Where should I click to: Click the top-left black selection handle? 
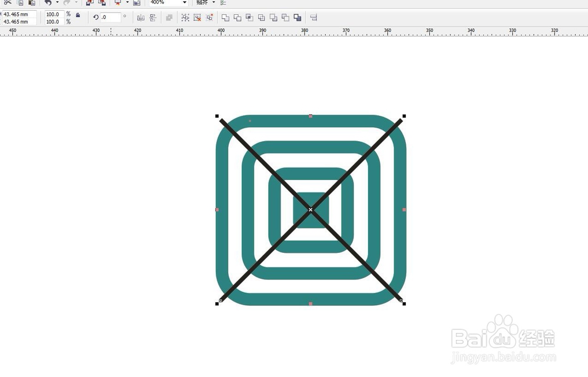pos(217,116)
